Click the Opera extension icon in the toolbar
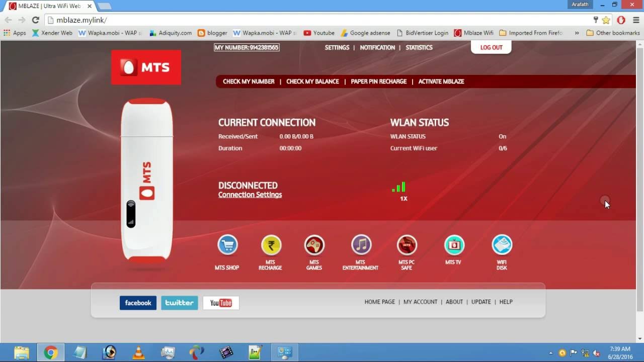Viewport: 644px width, 362px height. tap(621, 20)
